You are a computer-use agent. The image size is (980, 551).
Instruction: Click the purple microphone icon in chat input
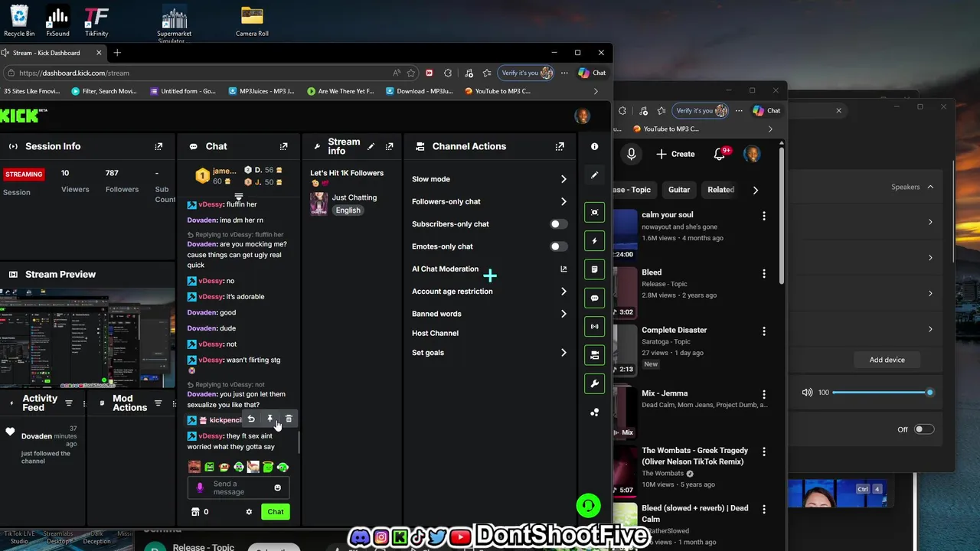201,487
